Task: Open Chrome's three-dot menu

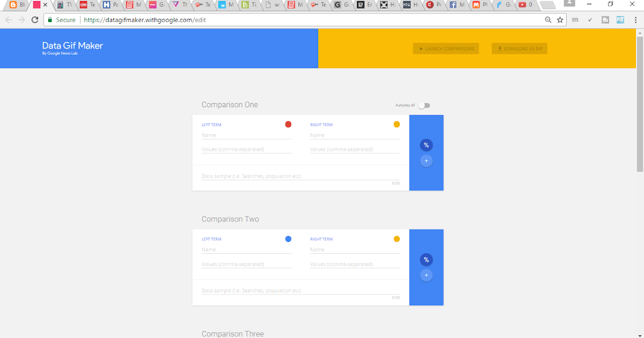Action: [x=635, y=20]
